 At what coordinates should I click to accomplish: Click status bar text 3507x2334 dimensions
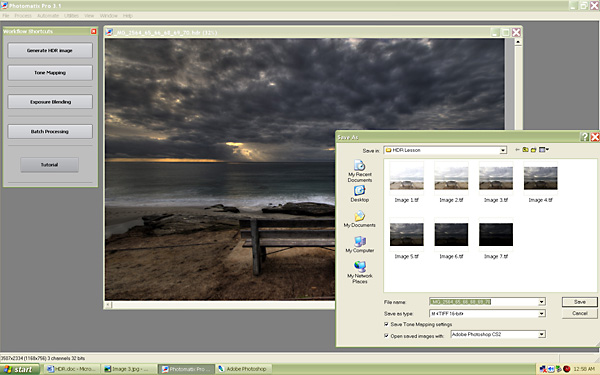(x=42, y=359)
